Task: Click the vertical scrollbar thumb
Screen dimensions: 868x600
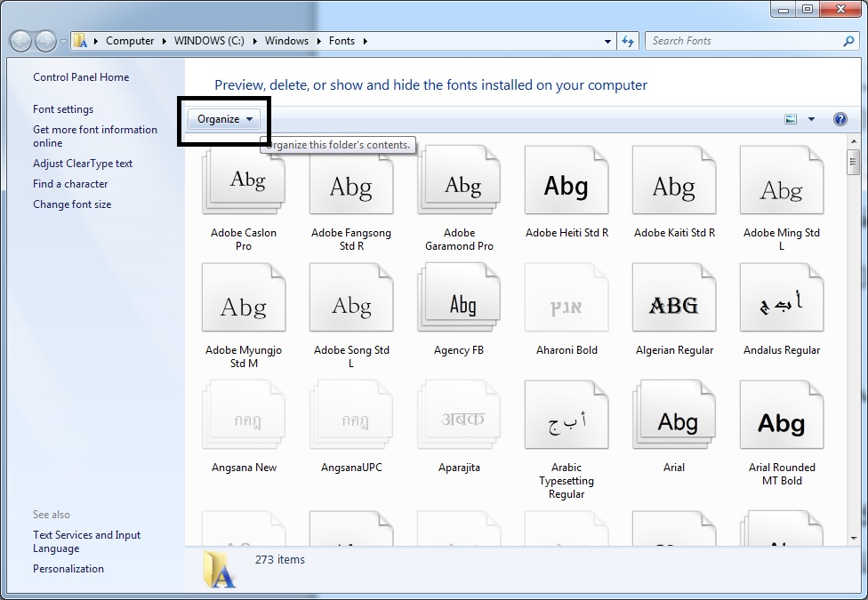Action: click(853, 161)
